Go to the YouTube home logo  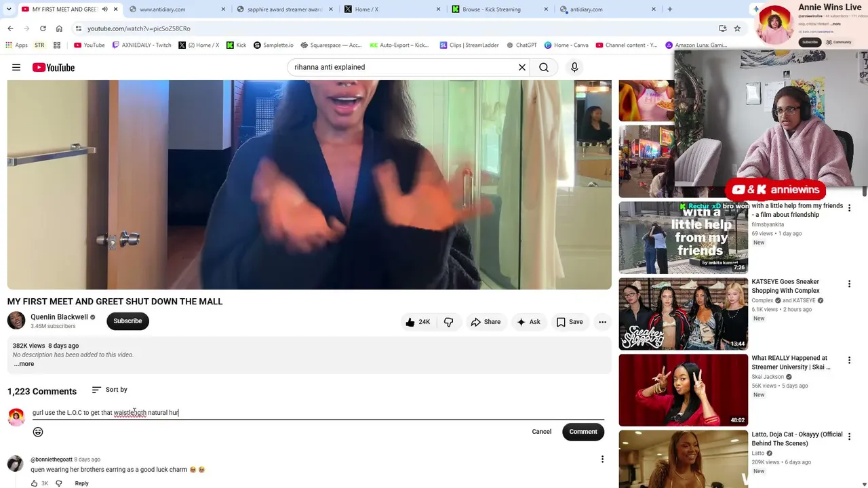(x=54, y=67)
